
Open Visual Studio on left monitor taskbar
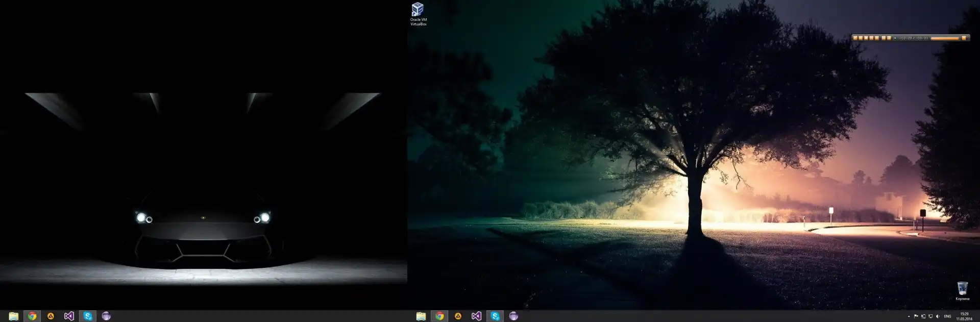pos(69,316)
